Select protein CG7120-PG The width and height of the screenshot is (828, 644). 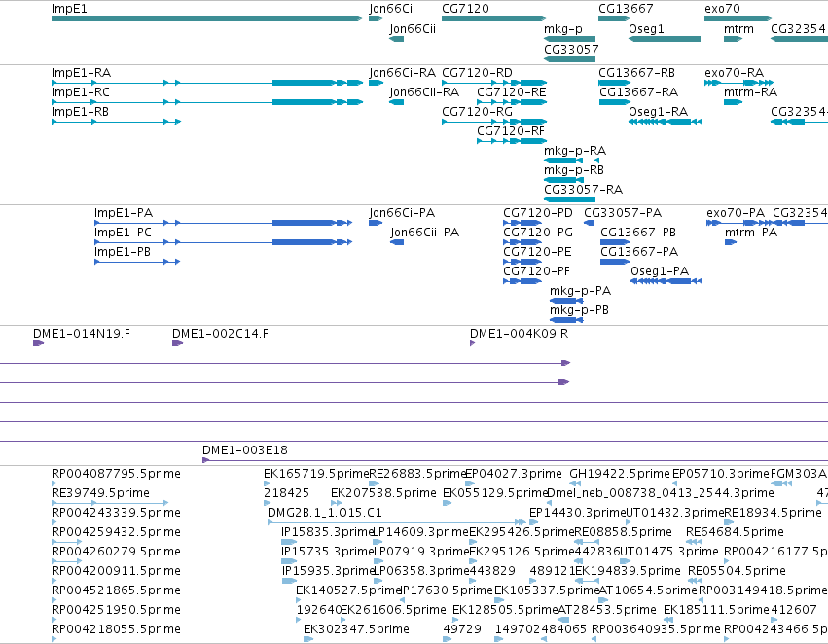522,242
